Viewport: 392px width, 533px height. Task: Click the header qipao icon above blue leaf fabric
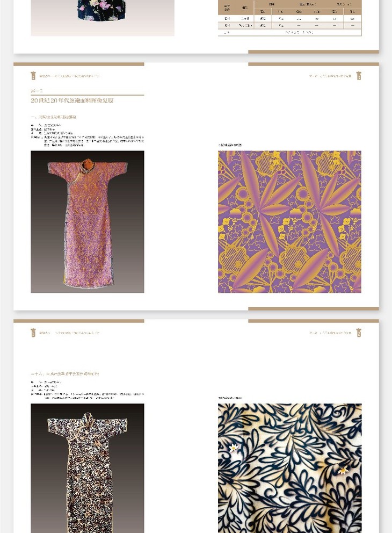359,333
